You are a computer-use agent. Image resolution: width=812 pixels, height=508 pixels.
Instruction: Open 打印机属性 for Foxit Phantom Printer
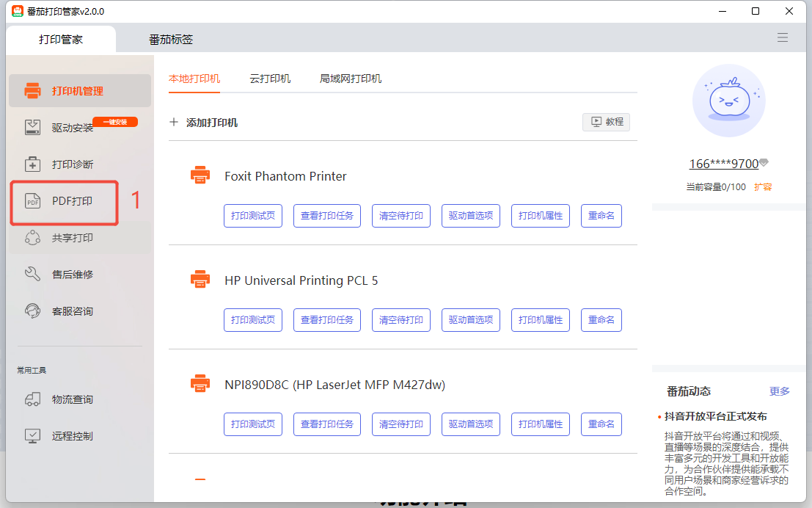[x=541, y=216]
